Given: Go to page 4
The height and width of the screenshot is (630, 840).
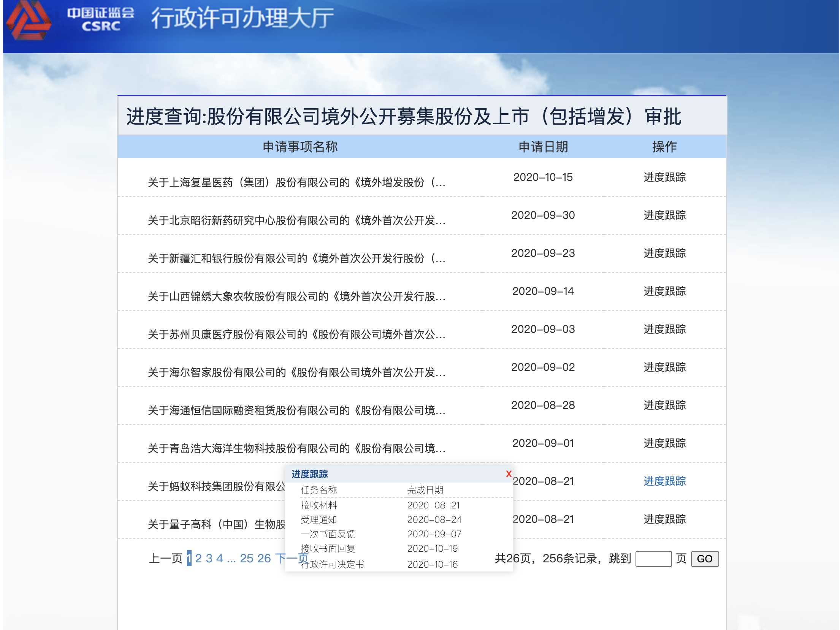Looking at the screenshot, I should coord(220,558).
